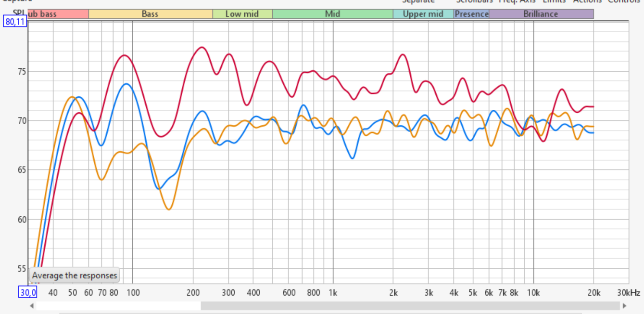Image resolution: width=644 pixels, height=314 pixels.
Task: Open the graph Limits toolbar button
Action: 555,1
